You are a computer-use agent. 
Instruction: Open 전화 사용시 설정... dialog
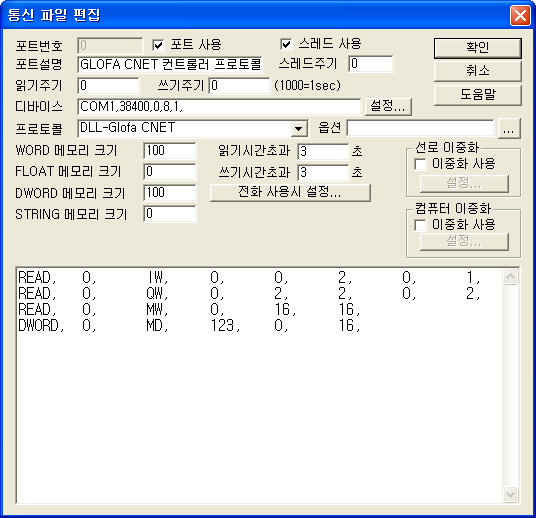pos(290,192)
